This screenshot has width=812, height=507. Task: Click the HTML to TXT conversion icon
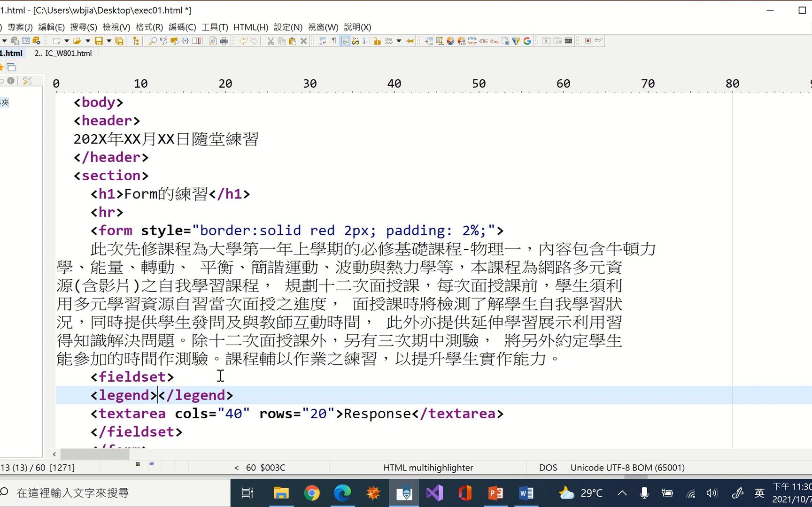(472, 41)
